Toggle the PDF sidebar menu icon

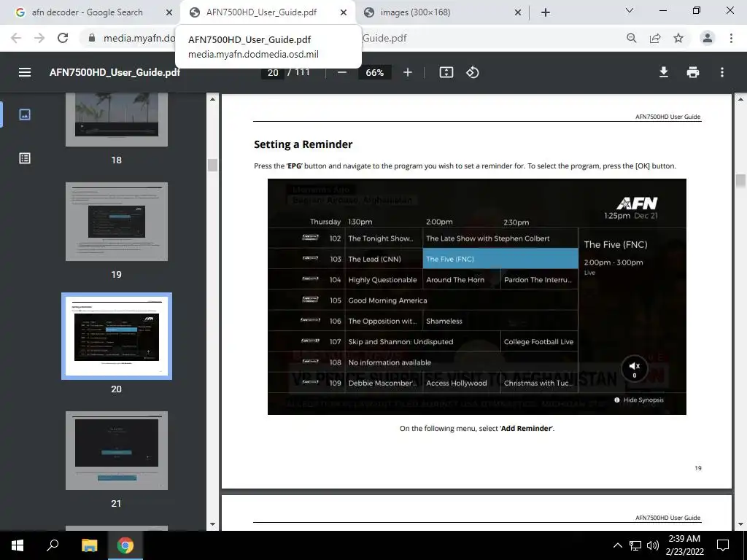point(25,72)
